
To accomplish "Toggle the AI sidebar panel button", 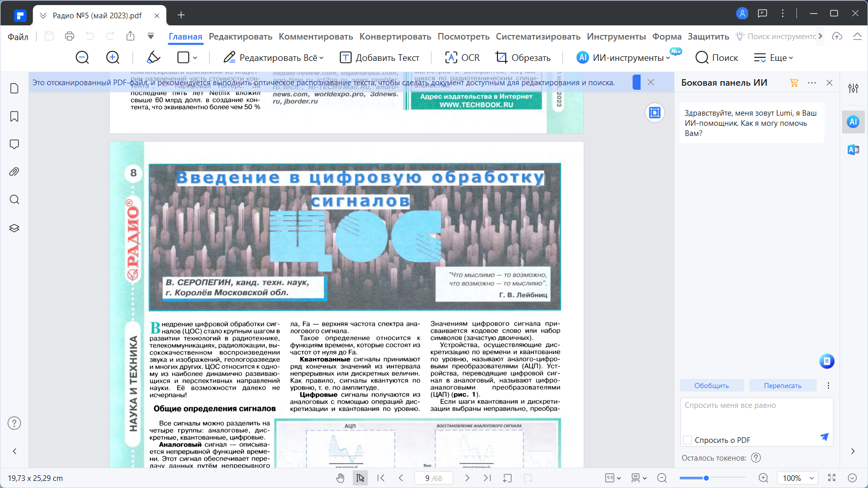I will tap(853, 122).
